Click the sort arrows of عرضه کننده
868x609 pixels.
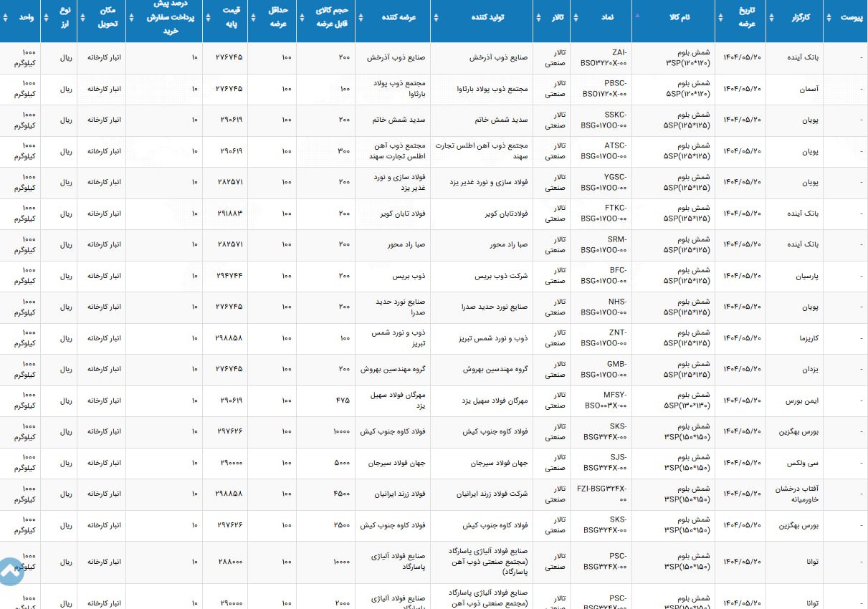(x=361, y=18)
